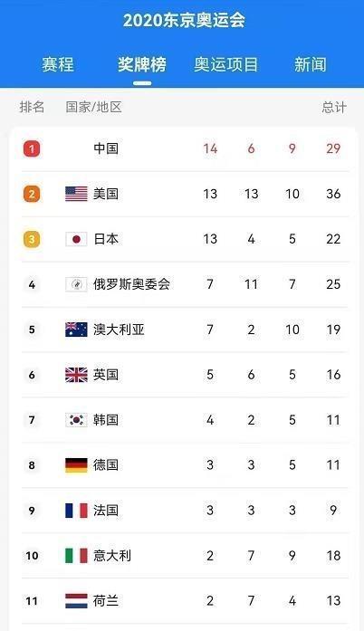Click the United Kingdom flag icon
The image size is (364, 631).
click(76, 375)
